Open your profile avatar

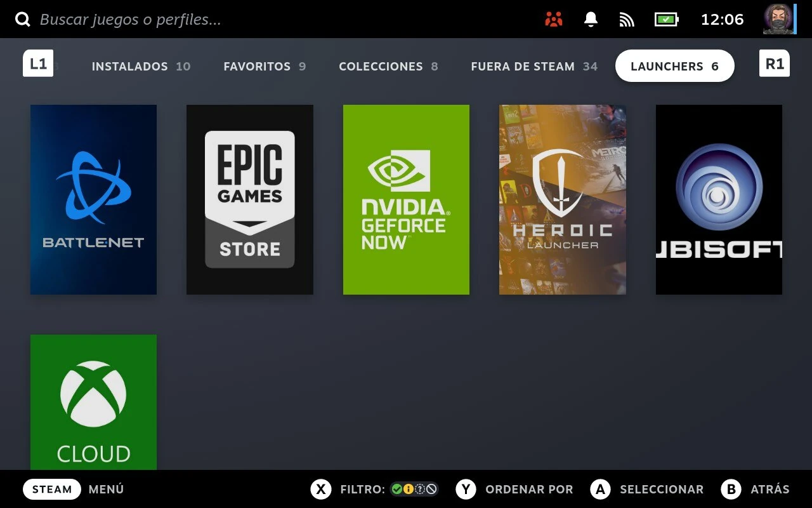click(x=778, y=18)
